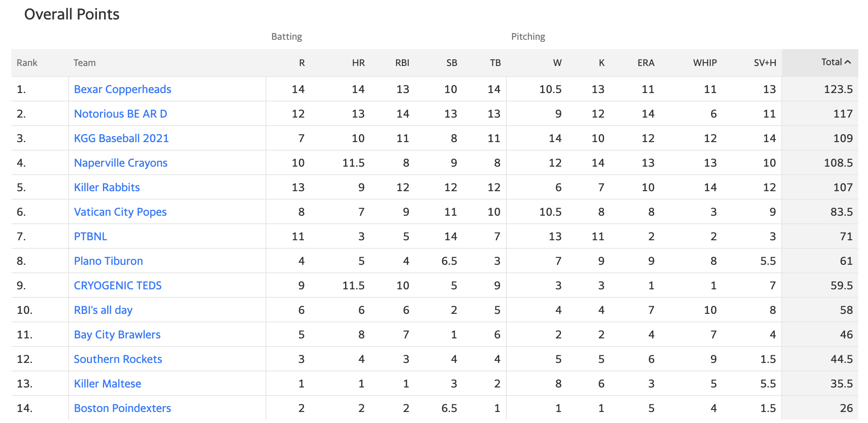Open the Plano Tiburon link
The image size is (868, 423).
click(108, 261)
